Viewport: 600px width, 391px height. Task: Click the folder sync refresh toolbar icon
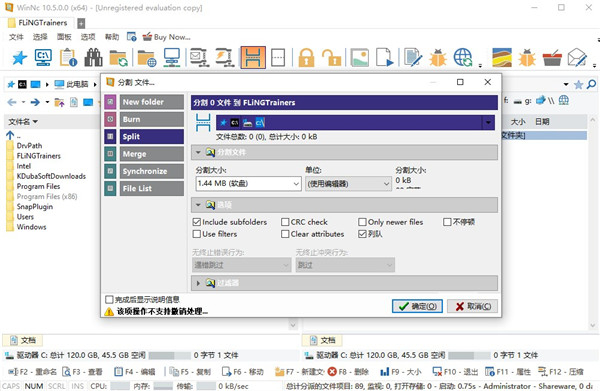click(x=118, y=58)
